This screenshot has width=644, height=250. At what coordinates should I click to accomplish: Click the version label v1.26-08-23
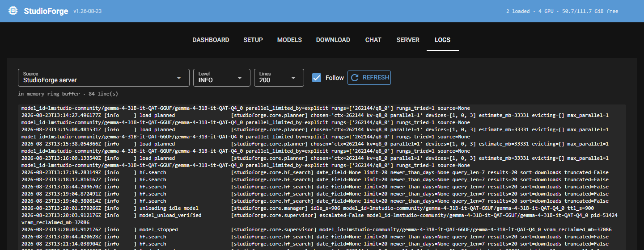pyautogui.click(x=87, y=11)
